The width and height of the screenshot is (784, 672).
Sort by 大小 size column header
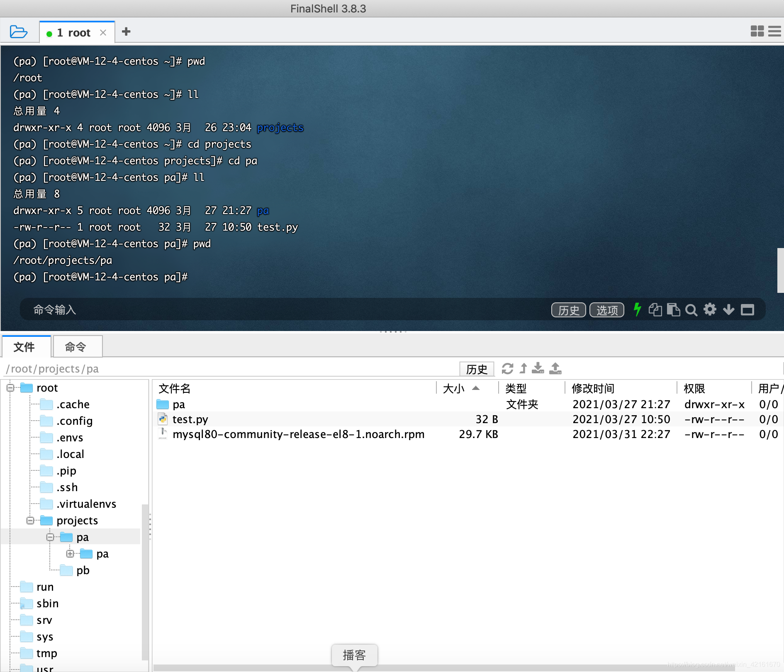coord(467,388)
